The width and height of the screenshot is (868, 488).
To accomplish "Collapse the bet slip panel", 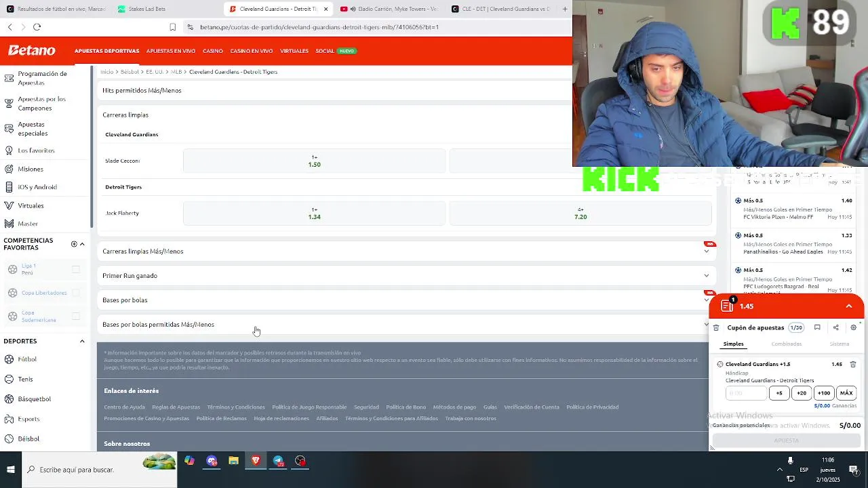I will [x=848, y=306].
